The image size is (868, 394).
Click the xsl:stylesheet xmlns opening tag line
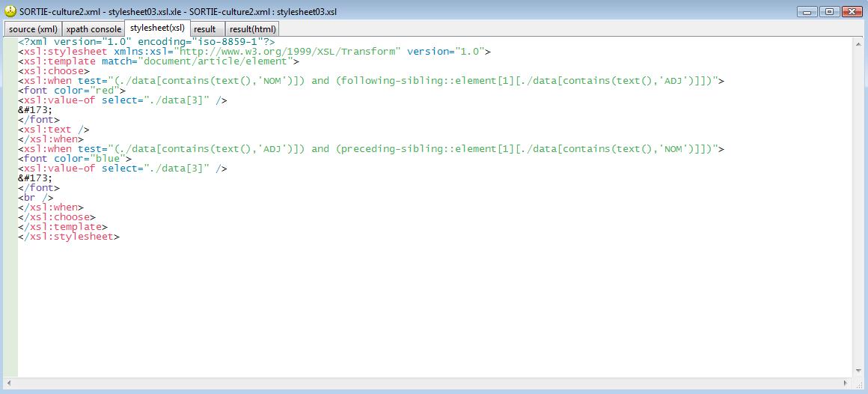coord(254,52)
